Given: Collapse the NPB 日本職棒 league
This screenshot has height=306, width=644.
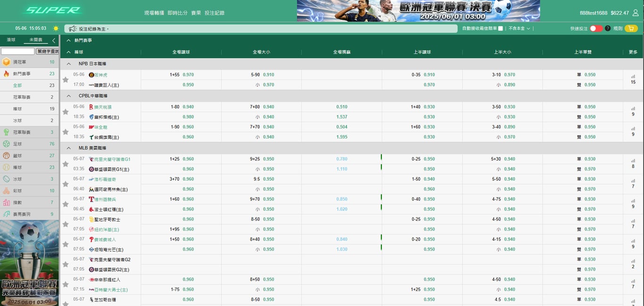Looking at the screenshot, I should [x=68, y=64].
